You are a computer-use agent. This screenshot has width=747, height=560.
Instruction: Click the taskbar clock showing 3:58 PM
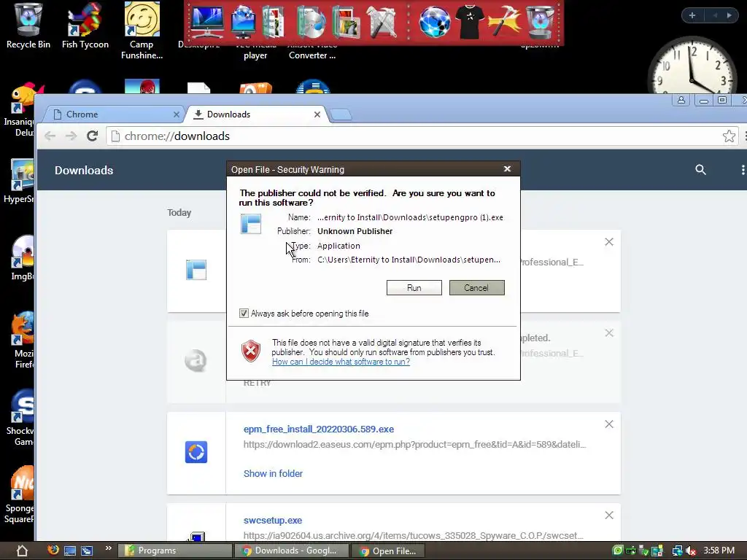click(719, 551)
